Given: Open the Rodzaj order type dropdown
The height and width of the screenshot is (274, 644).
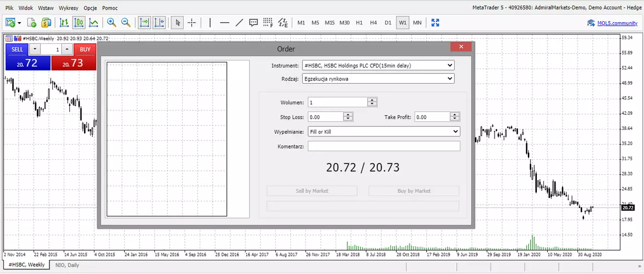Looking at the screenshot, I should coord(378,79).
